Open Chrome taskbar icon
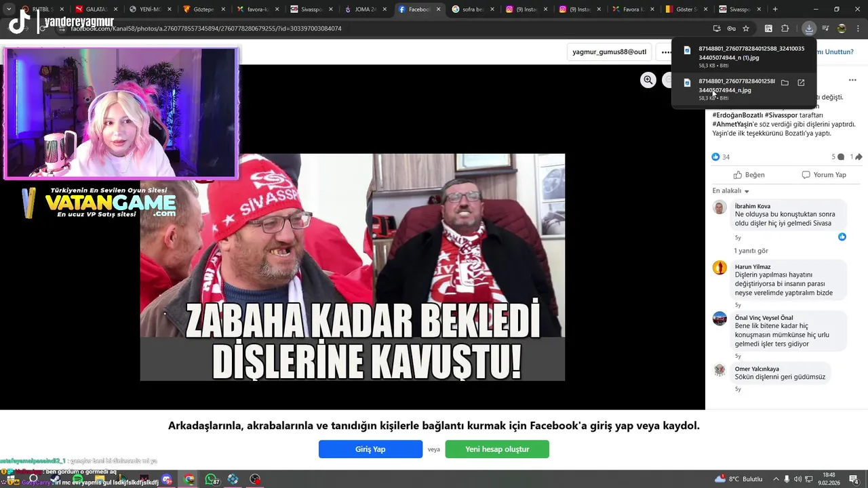Image resolution: width=868 pixels, height=488 pixels. click(189, 480)
